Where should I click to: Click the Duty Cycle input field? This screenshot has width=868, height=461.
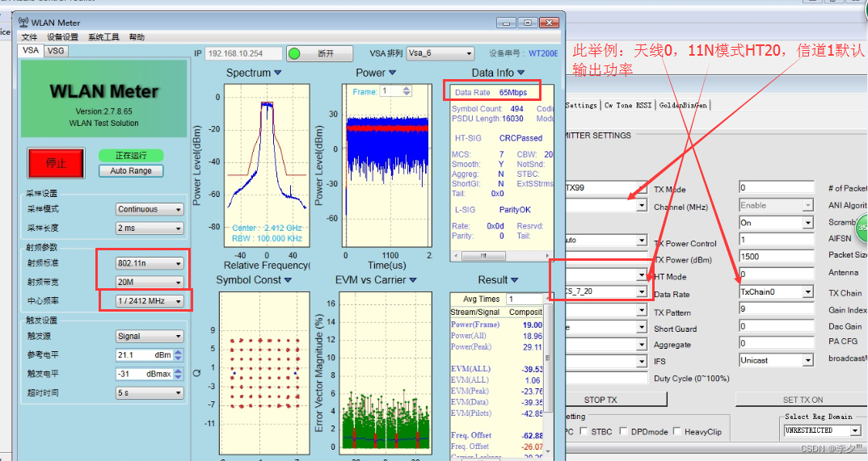coord(605,378)
